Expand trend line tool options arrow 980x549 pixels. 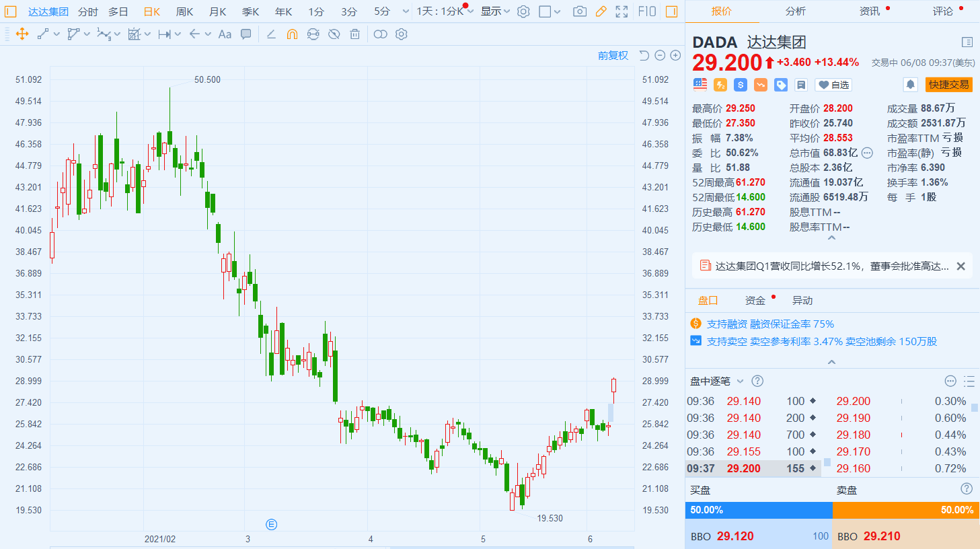click(56, 34)
